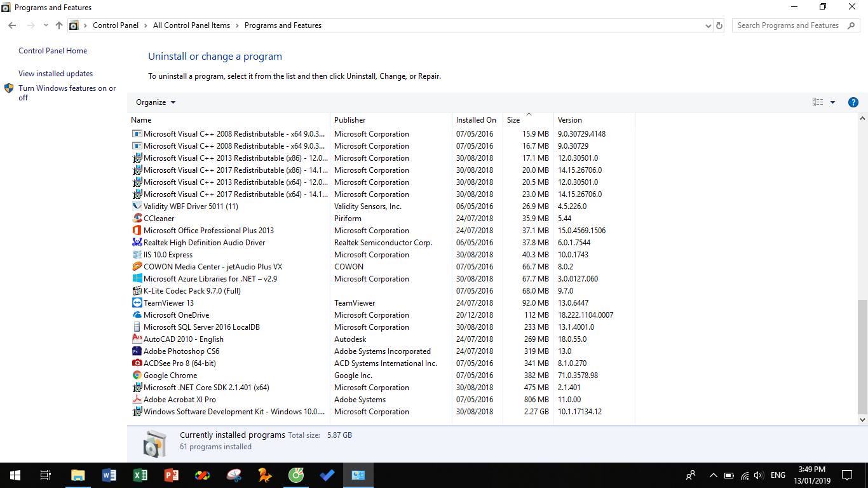
Task: Open Turn Windows features on or off
Action: [67, 93]
